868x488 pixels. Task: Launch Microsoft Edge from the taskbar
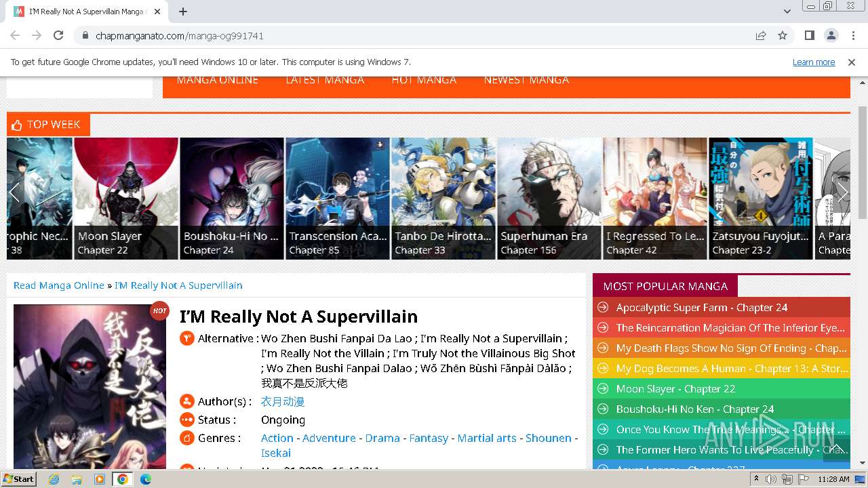pyautogui.click(x=146, y=479)
